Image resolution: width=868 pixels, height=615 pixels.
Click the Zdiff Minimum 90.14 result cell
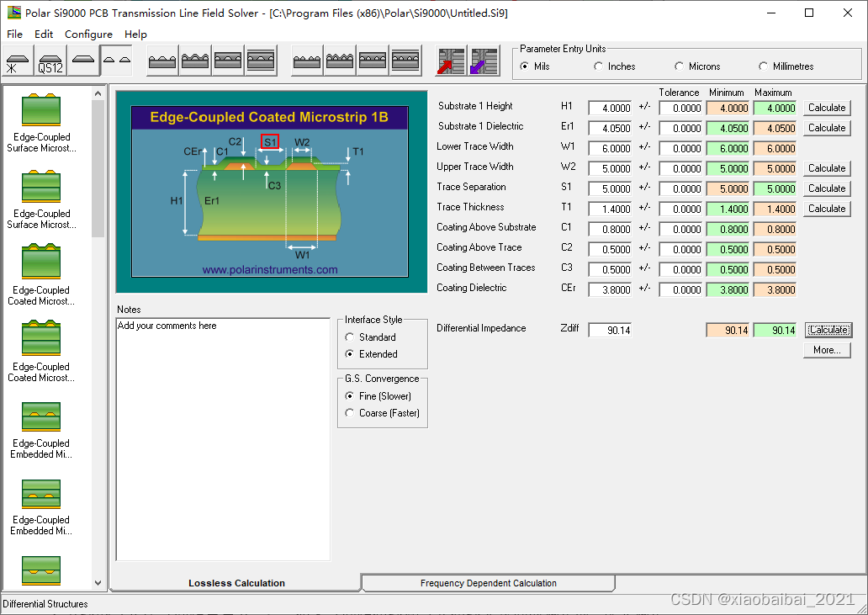(728, 331)
